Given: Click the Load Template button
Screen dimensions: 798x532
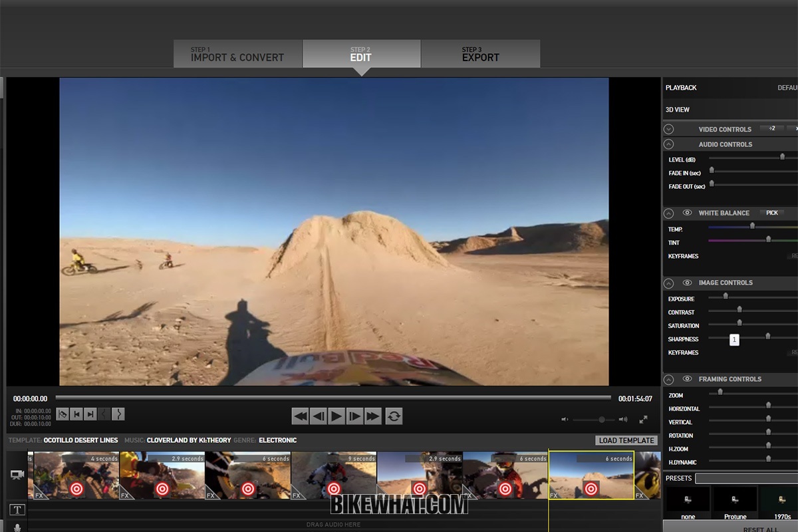Looking at the screenshot, I should [626, 440].
